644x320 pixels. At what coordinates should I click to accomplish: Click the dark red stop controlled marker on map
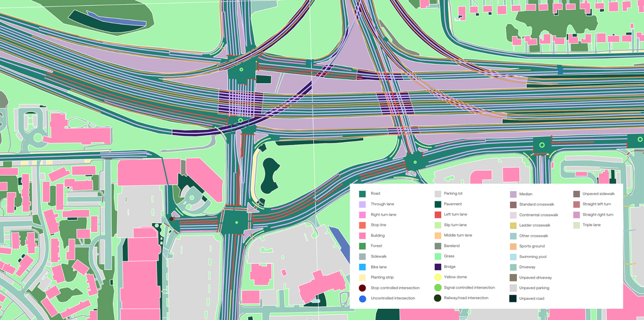click(171, 220)
